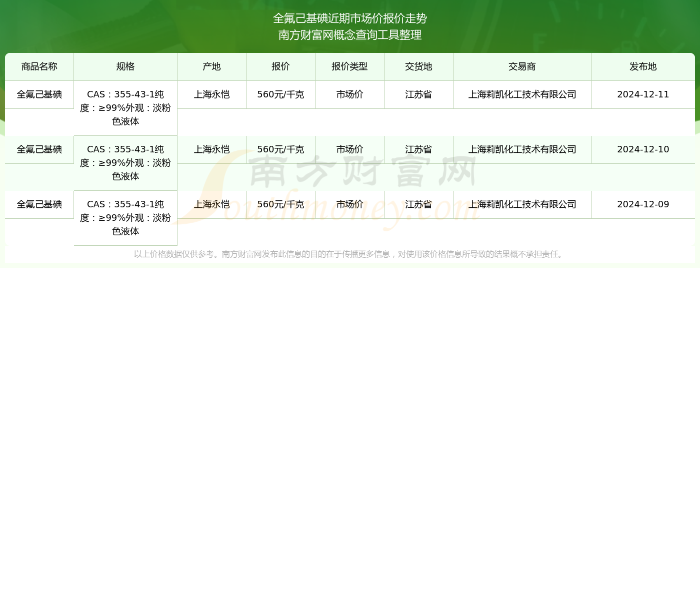Click 上海永恺 in the 2024-12-09 row

(212, 204)
